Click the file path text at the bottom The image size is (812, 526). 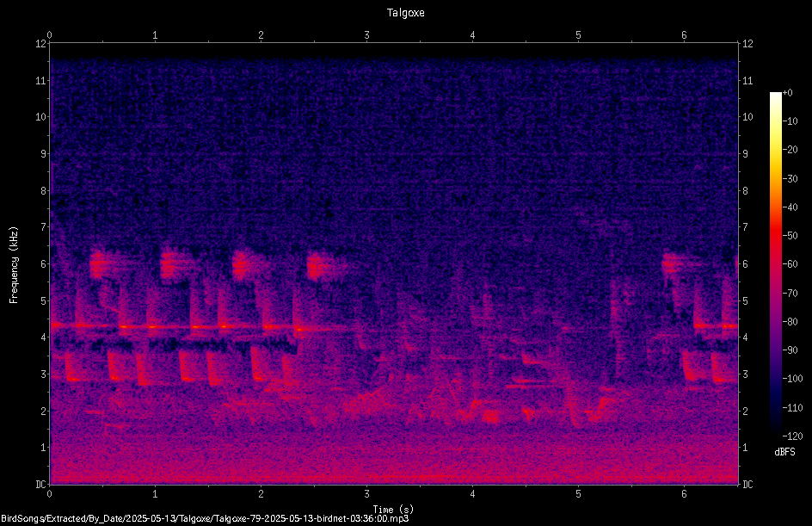click(205, 519)
